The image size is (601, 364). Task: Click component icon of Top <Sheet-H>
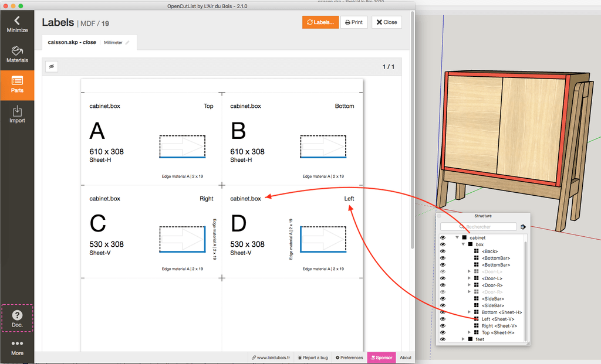pos(477,332)
